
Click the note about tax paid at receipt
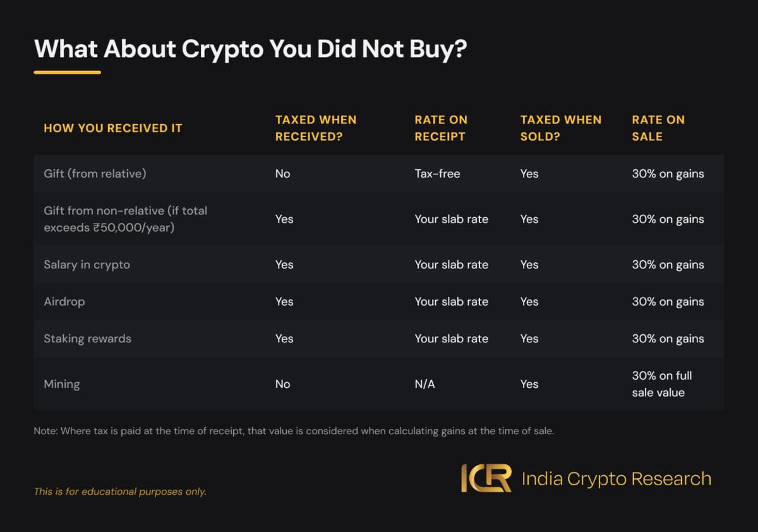coord(294,431)
